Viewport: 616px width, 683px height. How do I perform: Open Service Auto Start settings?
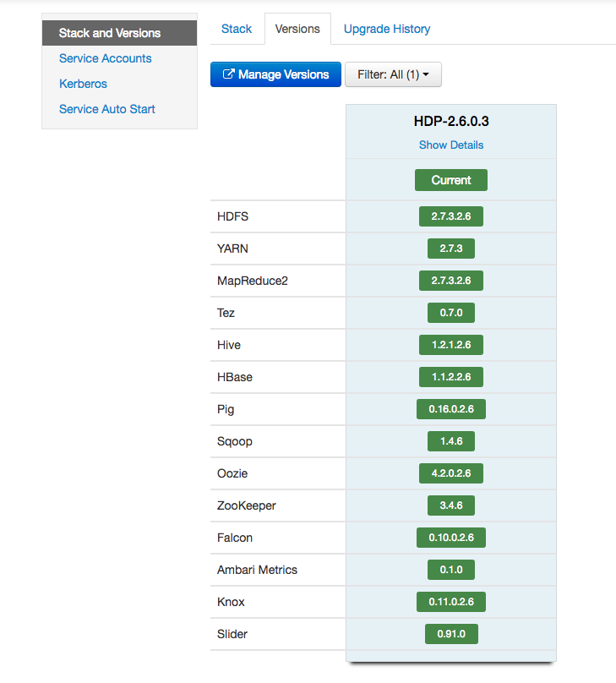(106, 109)
